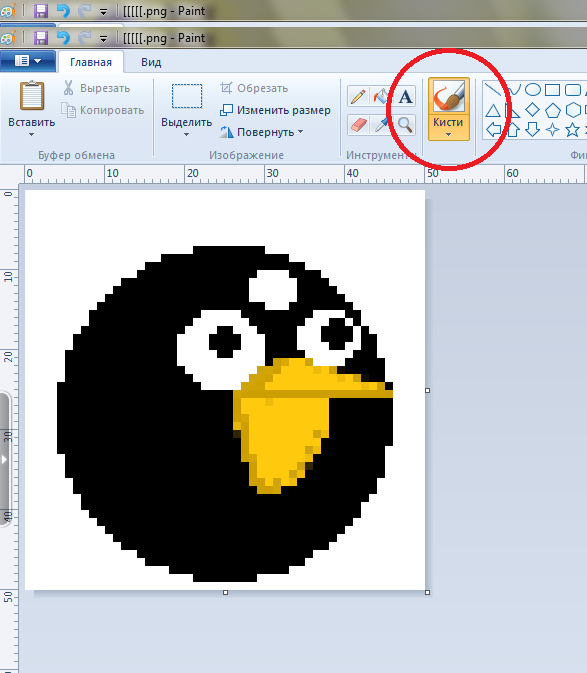The height and width of the screenshot is (673, 587).
Task: Click Save floppy icon in front Paint window
Action: click(41, 38)
